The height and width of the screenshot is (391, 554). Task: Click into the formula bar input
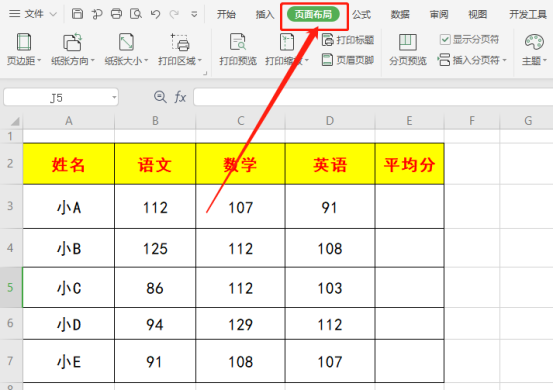(x=373, y=97)
